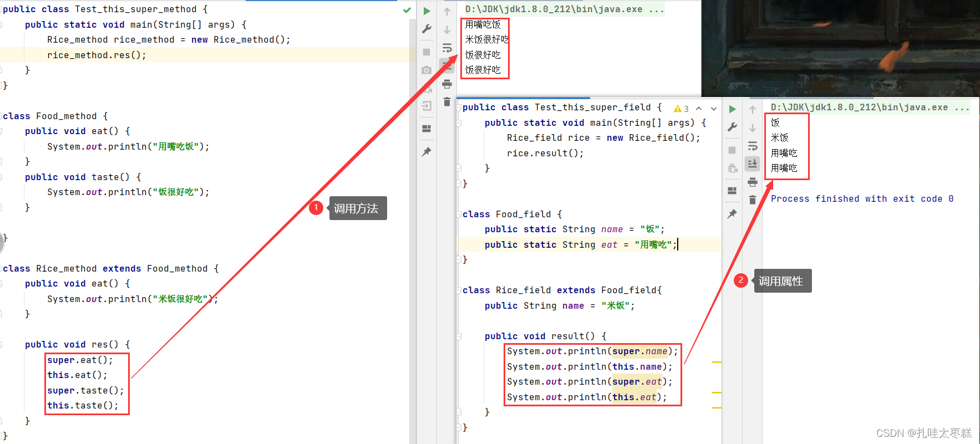The height and width of the screenshot is (444, 980).
Task: Rerun program in the Process finished console
Action: tap(732, 109)
